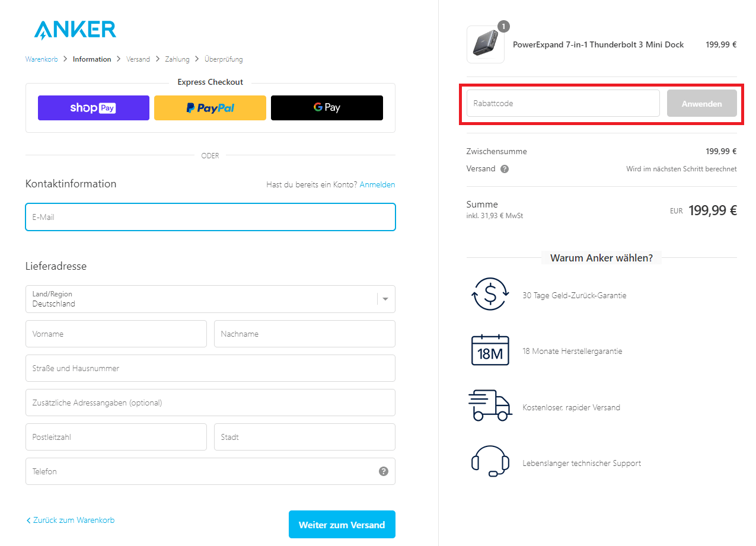
Task: Click the delivery truck shipping icon
Action: (x=490, y=405)
